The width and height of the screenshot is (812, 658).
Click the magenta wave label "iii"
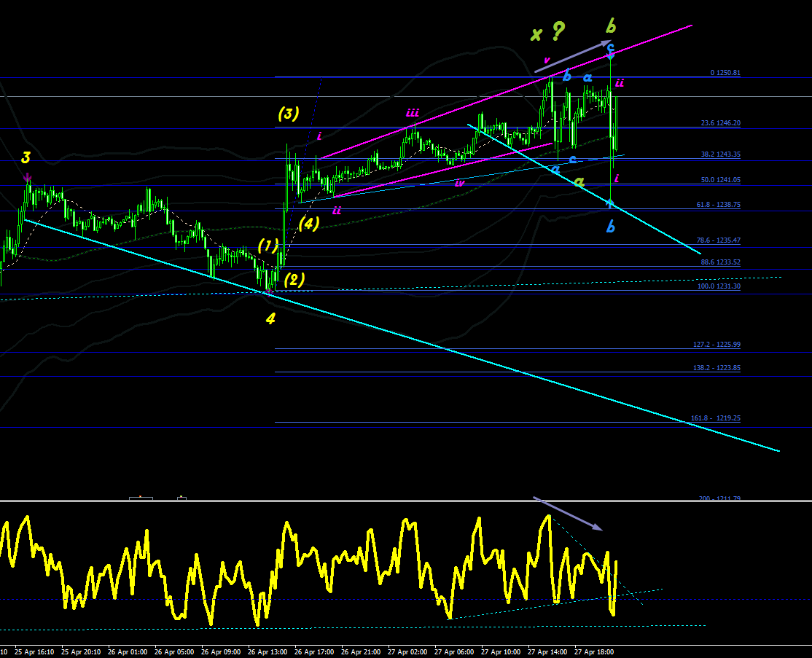tap(413, 113)
